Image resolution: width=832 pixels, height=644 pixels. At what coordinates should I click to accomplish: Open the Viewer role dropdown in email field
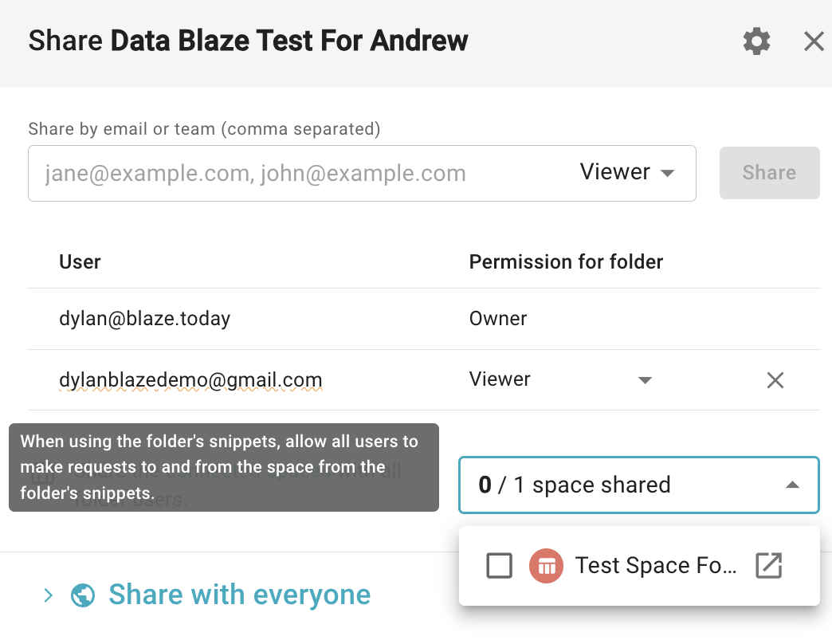[626, 172]
